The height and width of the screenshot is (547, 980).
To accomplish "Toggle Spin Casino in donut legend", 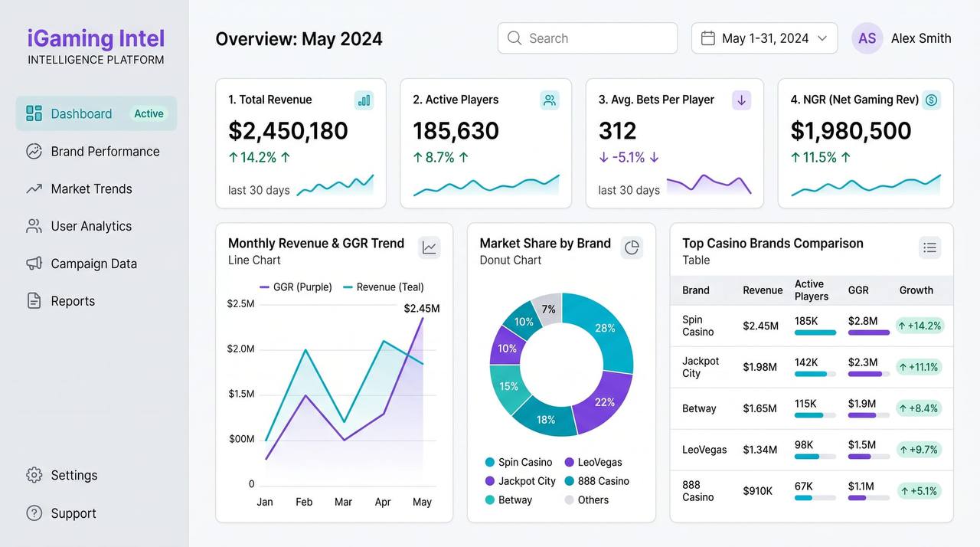I will [518, 463].
